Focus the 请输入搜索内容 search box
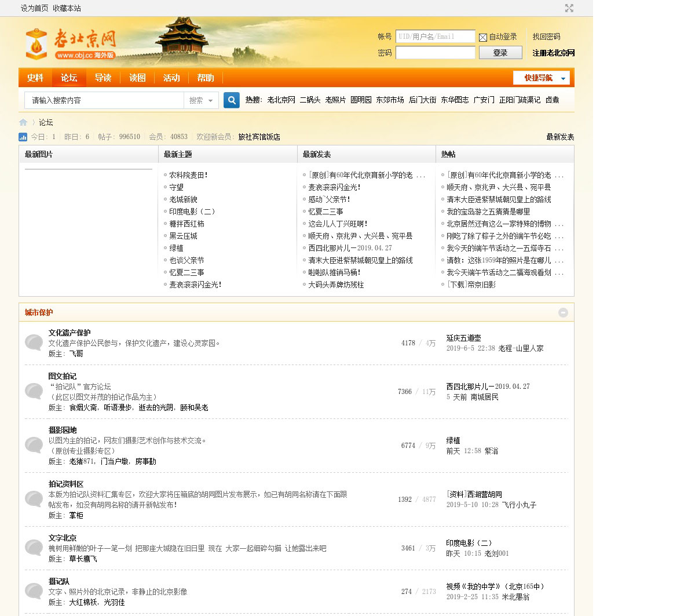This screenshot has height=616, width=695. click(104, 100)
